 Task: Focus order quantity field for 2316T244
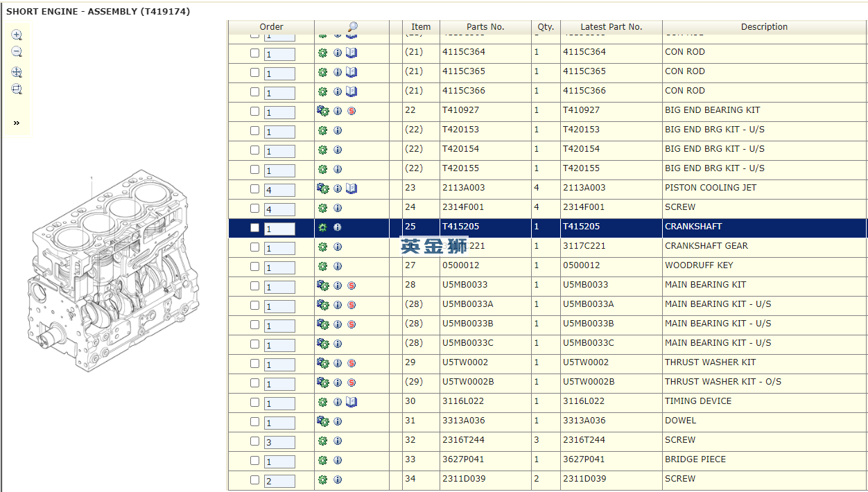pos(279,442)
